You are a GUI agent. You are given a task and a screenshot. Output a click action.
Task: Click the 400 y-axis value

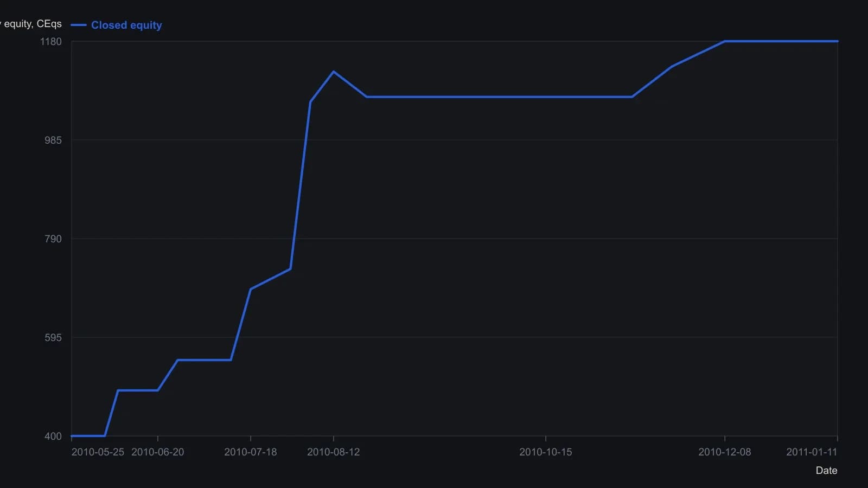click(53, 436)
